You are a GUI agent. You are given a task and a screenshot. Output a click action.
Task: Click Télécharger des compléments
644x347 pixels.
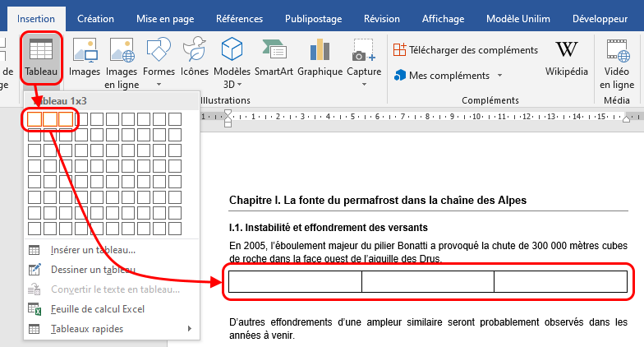tap(466, 50)
